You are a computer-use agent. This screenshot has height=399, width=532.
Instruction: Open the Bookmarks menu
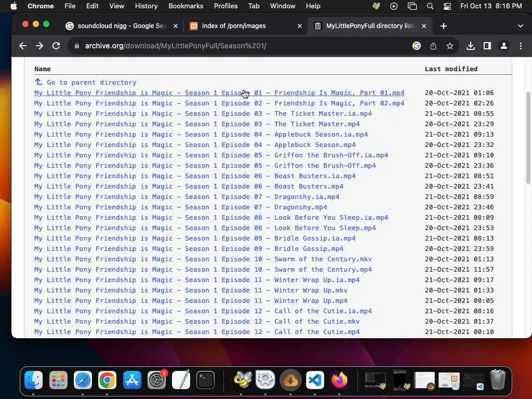click(x=185, y=6)
